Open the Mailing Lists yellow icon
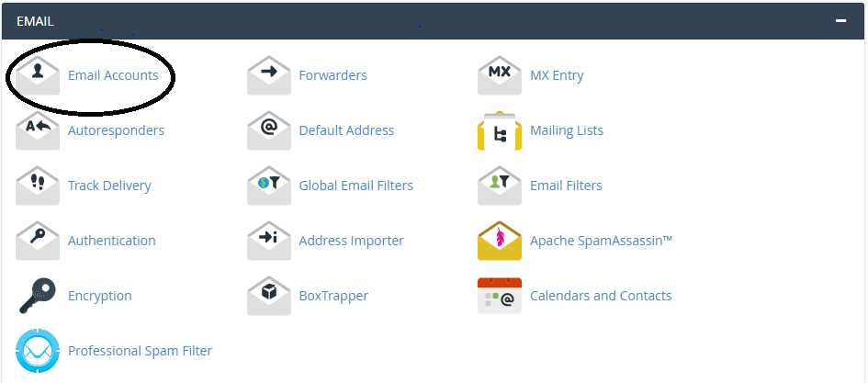The image size is (868, 383). pos(500,130)
